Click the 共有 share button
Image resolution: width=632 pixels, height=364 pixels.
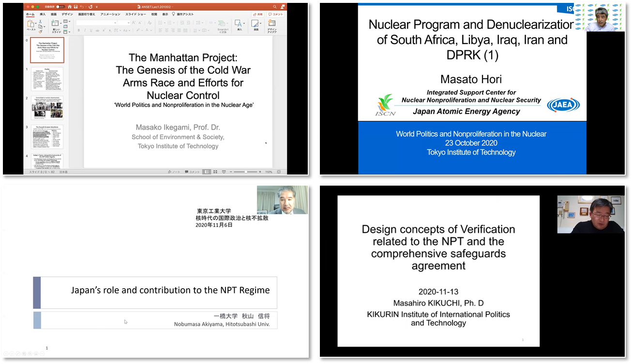tap(257, 15)
